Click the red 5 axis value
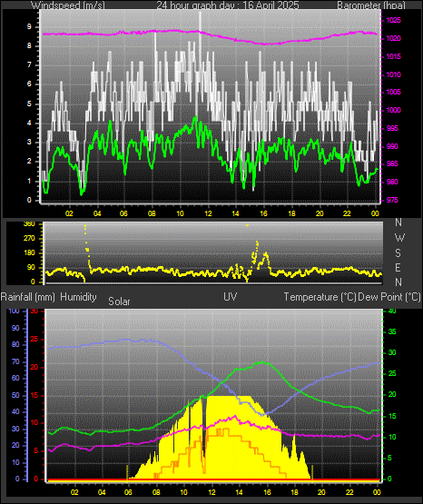This screenshot has height=504, width=423. [x=35, y=451]
